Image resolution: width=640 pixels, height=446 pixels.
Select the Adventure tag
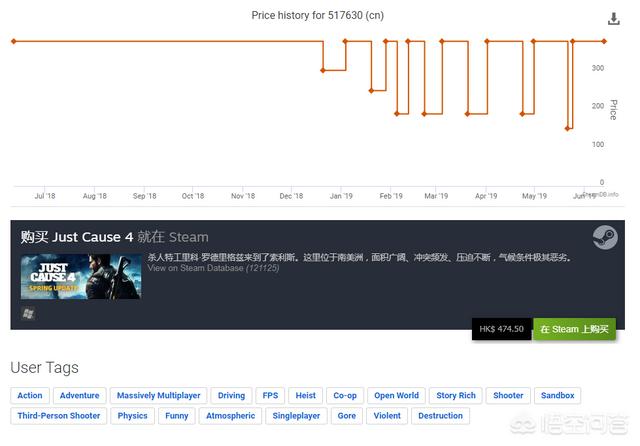tap(80, 395)
